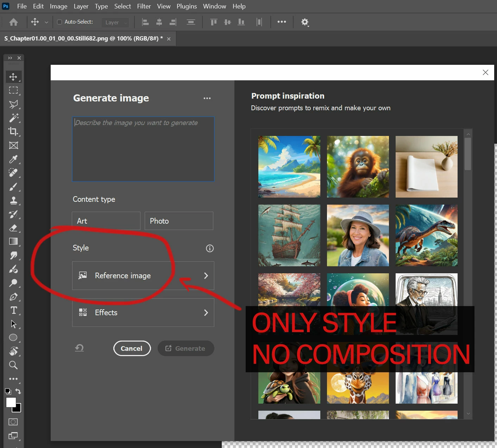Open Generate image more options menu
The image size is (497, 448).
207,98
